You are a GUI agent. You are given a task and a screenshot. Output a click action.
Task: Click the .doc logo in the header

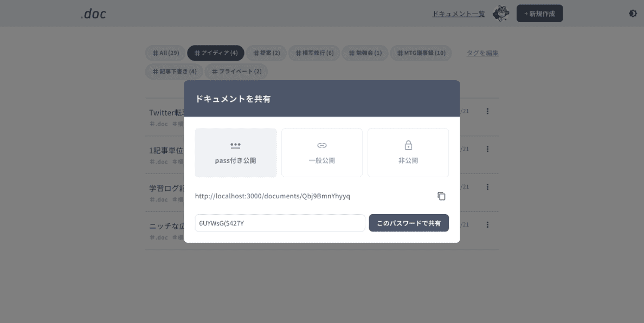pyautogui.click(x=93, y=14)
